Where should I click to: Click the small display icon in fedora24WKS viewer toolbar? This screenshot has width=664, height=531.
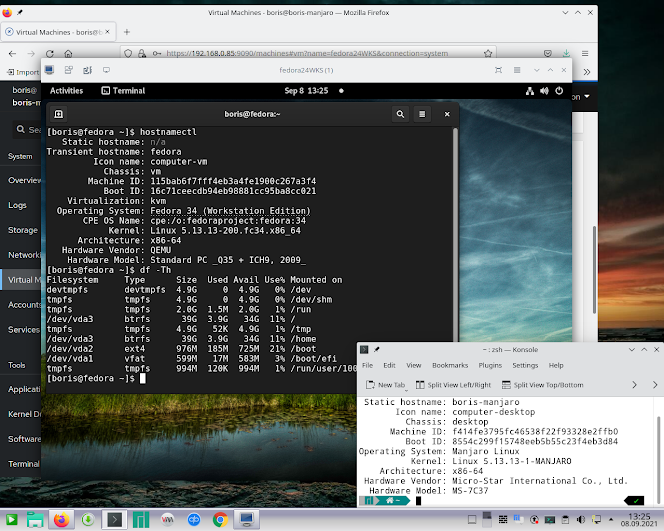pos(106,70)
